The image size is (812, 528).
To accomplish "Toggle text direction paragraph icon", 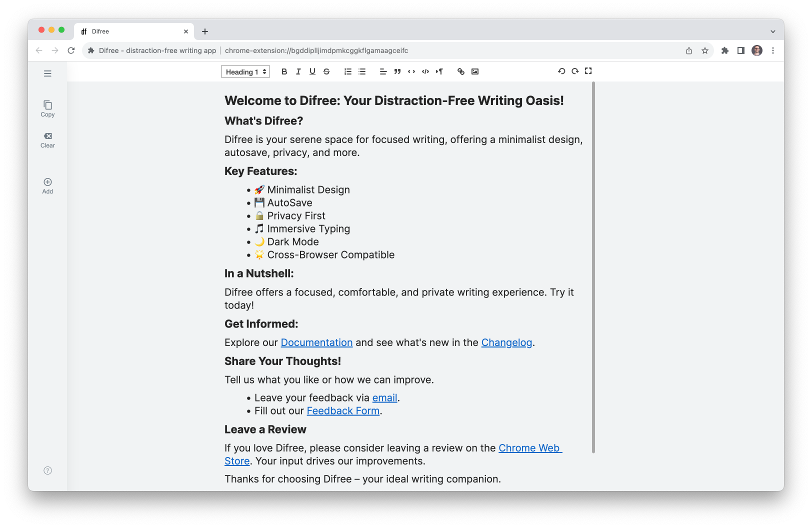I will 439,71.
